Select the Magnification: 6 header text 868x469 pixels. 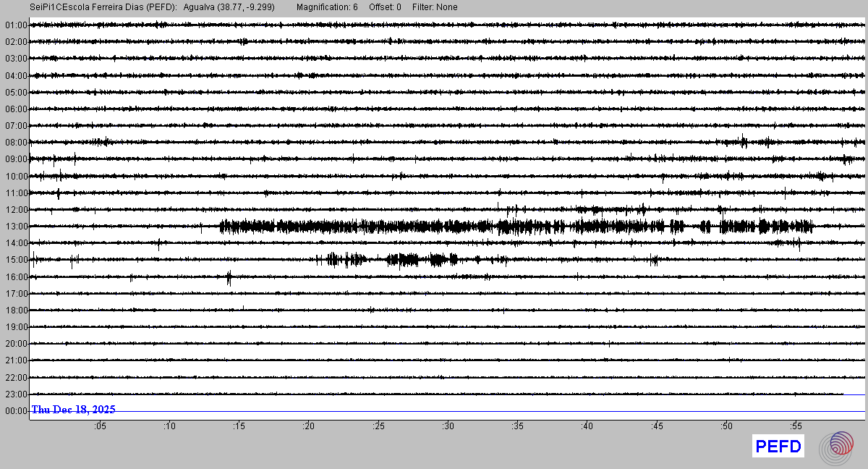click(327, 7)
